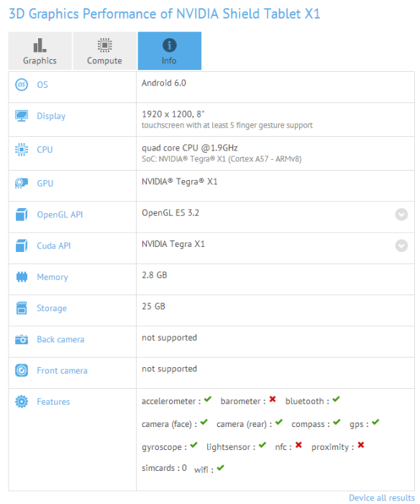Click the Features label
420x504 pixels.
tap(53, 402)
